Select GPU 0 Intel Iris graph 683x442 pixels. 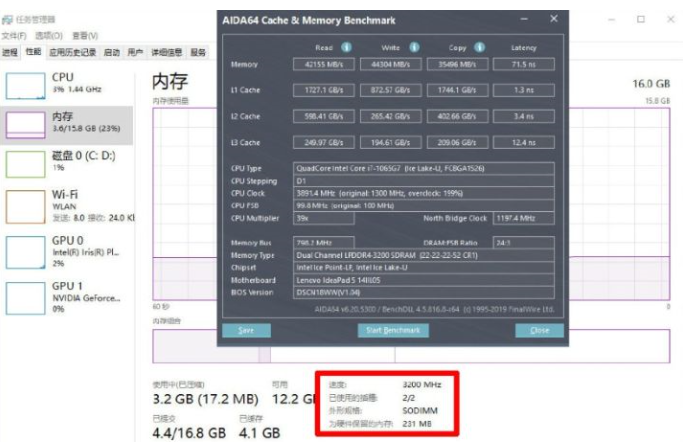24,251
